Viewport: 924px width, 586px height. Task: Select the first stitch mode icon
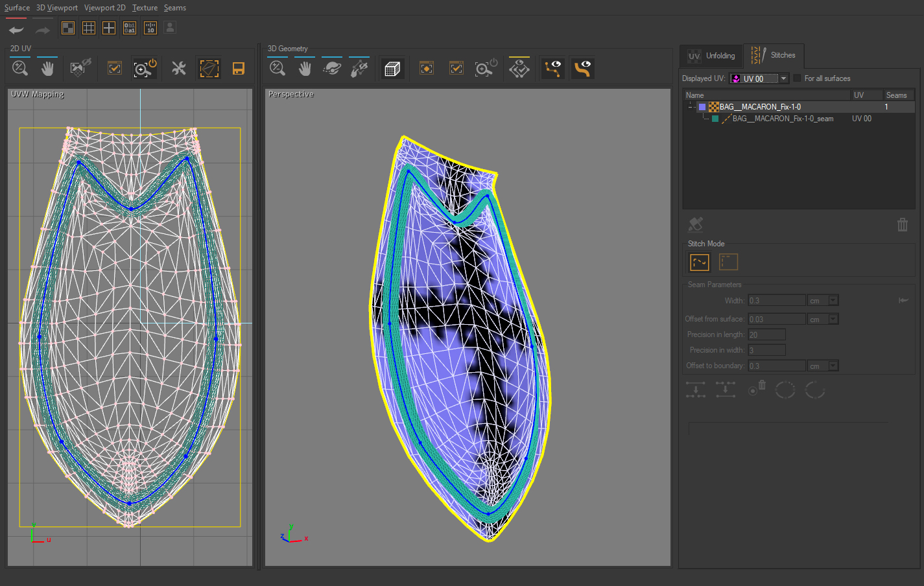pos(699,262)
